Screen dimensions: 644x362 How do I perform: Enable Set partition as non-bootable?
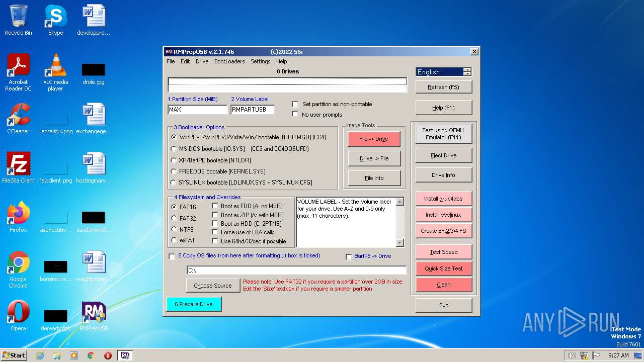click(x=295, y=104)
